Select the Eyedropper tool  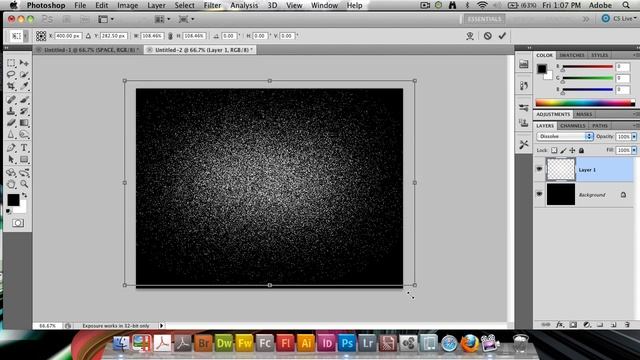coord(24,86)
